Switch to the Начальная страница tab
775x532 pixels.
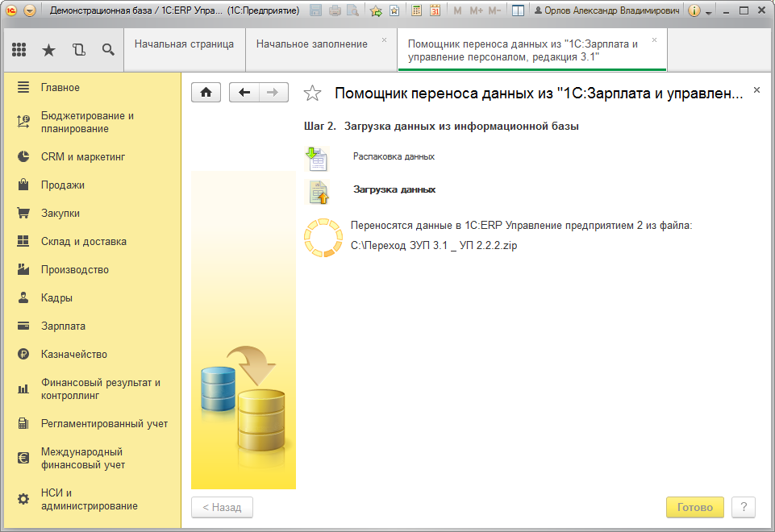184,44
